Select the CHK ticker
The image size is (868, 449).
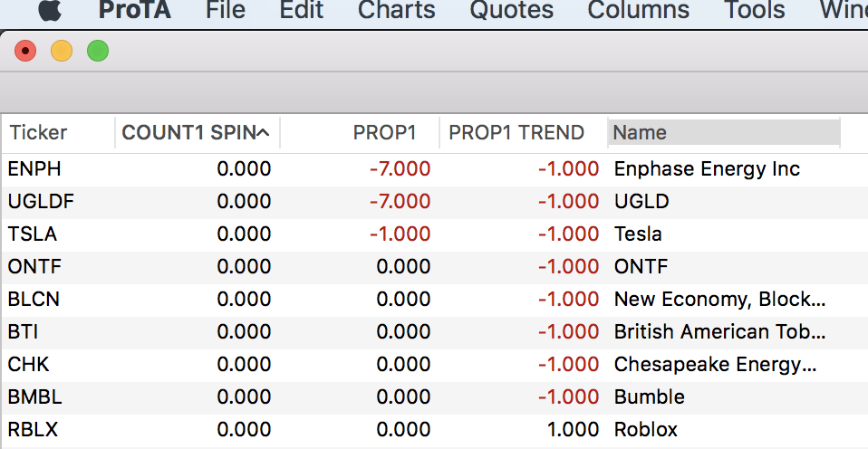[x=28, y=365]
